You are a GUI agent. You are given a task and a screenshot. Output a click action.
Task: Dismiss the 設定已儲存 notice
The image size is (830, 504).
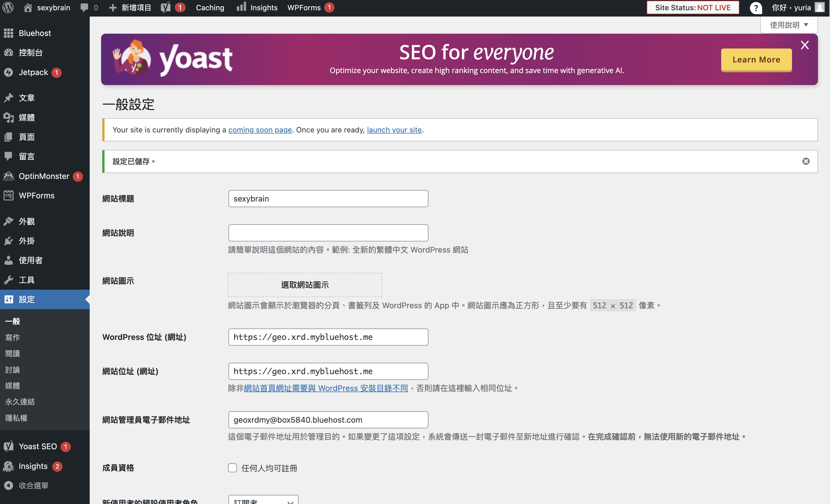coord(806,161)
